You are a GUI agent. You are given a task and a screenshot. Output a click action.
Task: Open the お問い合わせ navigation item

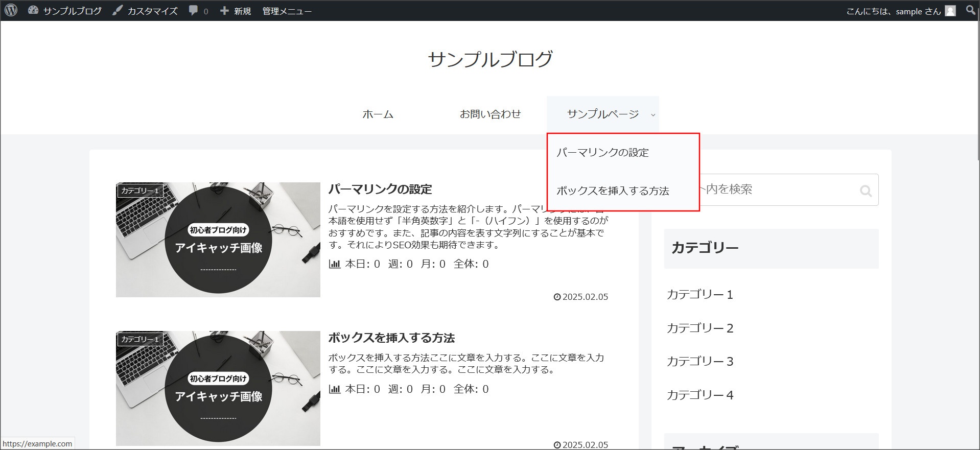[490, 114]
